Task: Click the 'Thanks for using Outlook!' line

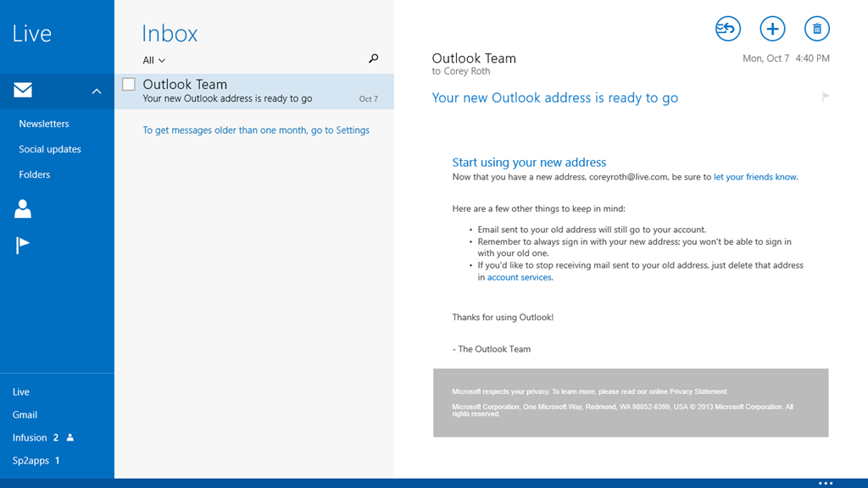Action: pyautogui.click(x=503, y=317)
